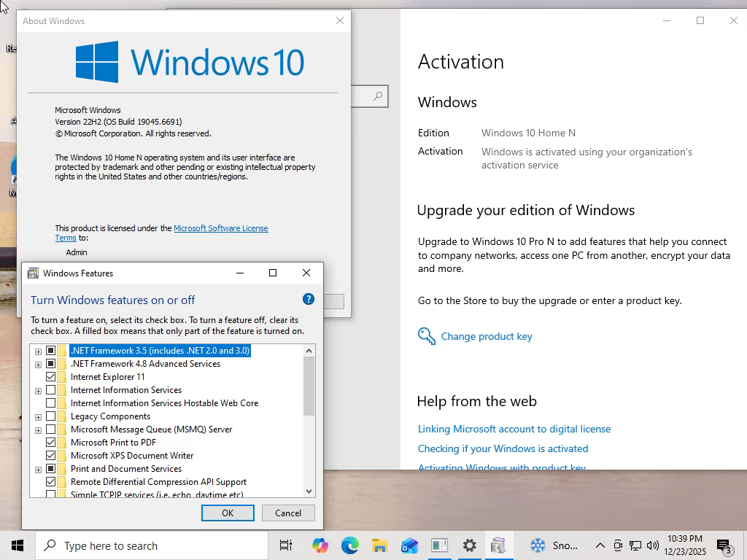Viewport: 747px width, 560px height.
Task: Click the features list scroll up arrow
Action: (309, 351)
